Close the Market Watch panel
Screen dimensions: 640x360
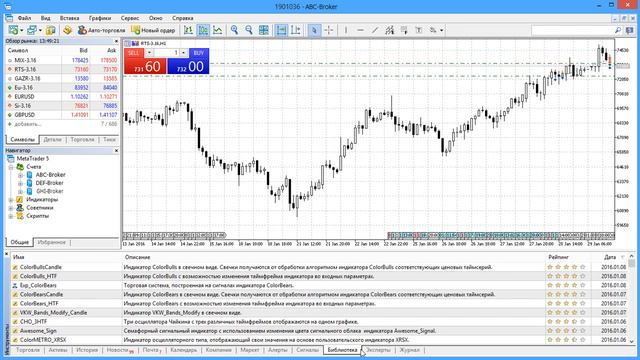[116, 41]
